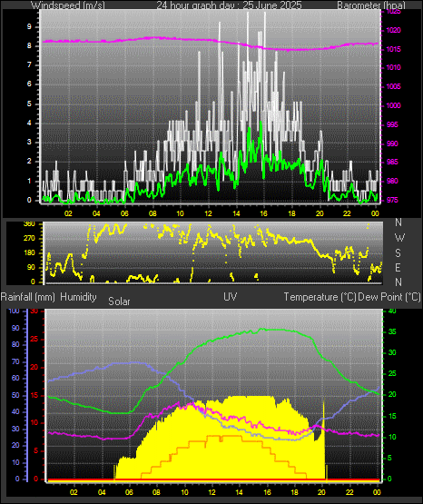Select 180 on the wind direction axis
The image size is (423, 504).
click(29, 253)
